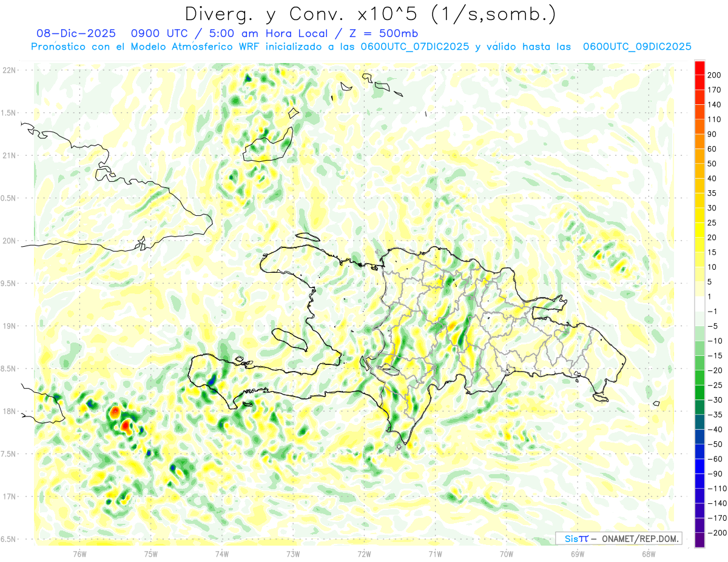Click the 70W longitude label
The height and width of the screenshot is (562, 728).
507,554
